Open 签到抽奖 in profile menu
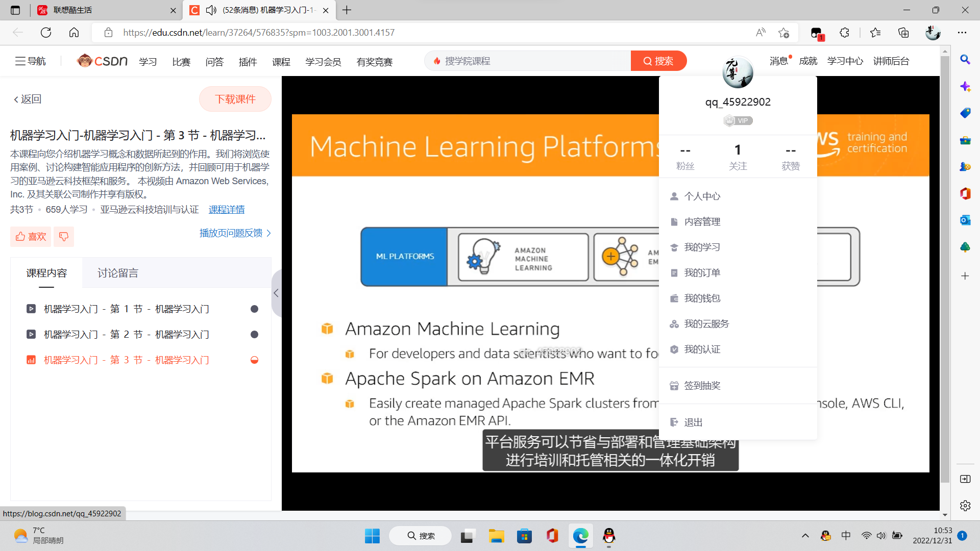The width and height of the screenshot is (980, 551). [x=702, y=386]
